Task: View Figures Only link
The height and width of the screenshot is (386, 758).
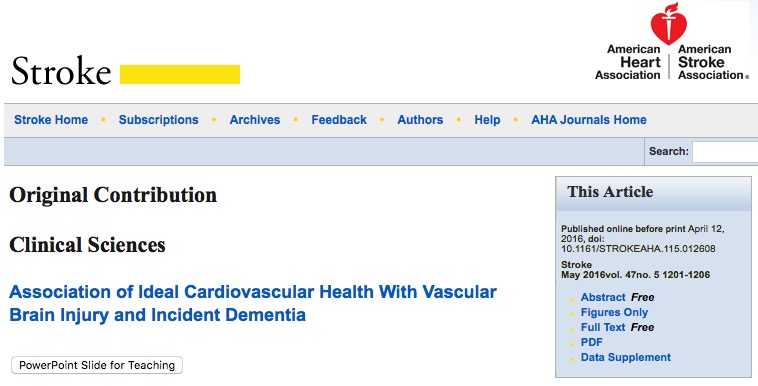Action: [614, 312]
